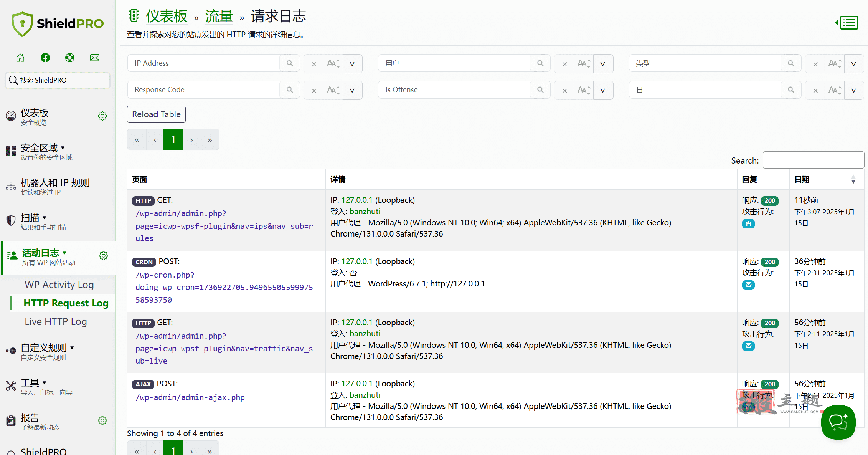This screenshot has height=455, width=868.
Task: Clear the Response Code filter
Action: [x=314, y=90]
